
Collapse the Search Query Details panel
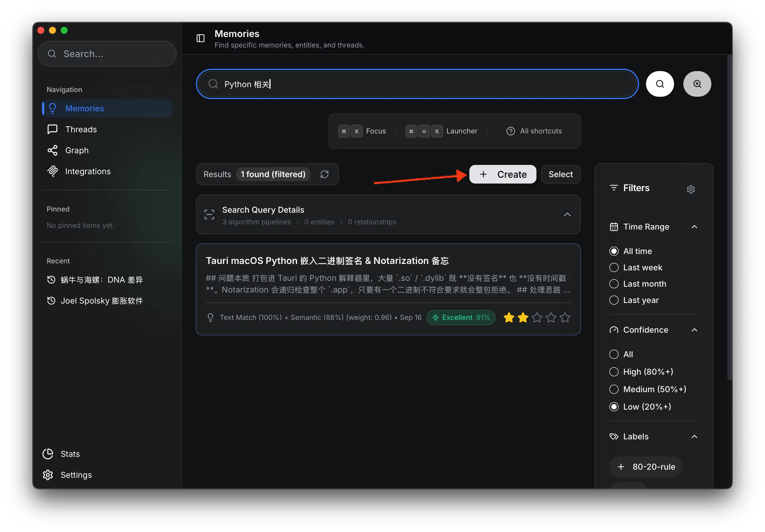pyautogui.click(x=567, y=215)
